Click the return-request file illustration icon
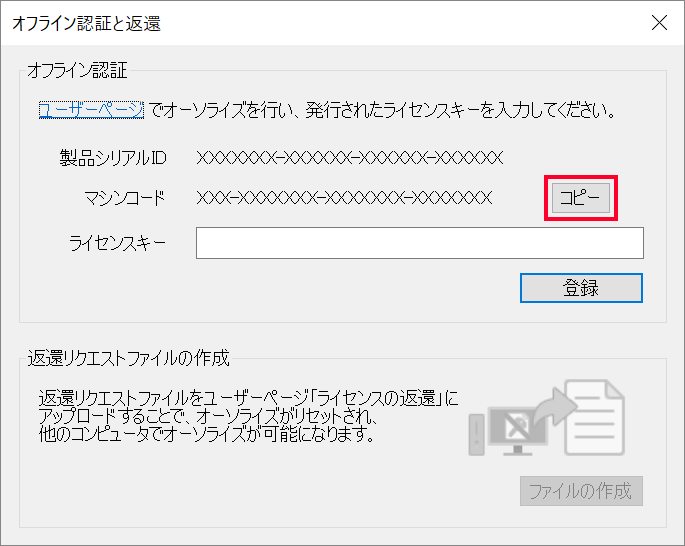This screenshot has width=685, height=546. pyautogui.click(x=547, y=418)
